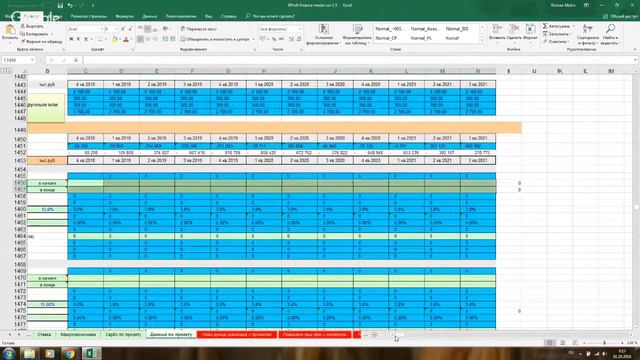Click the Tell me search box
Screen dimensions: 640x360
coord(270,16)
